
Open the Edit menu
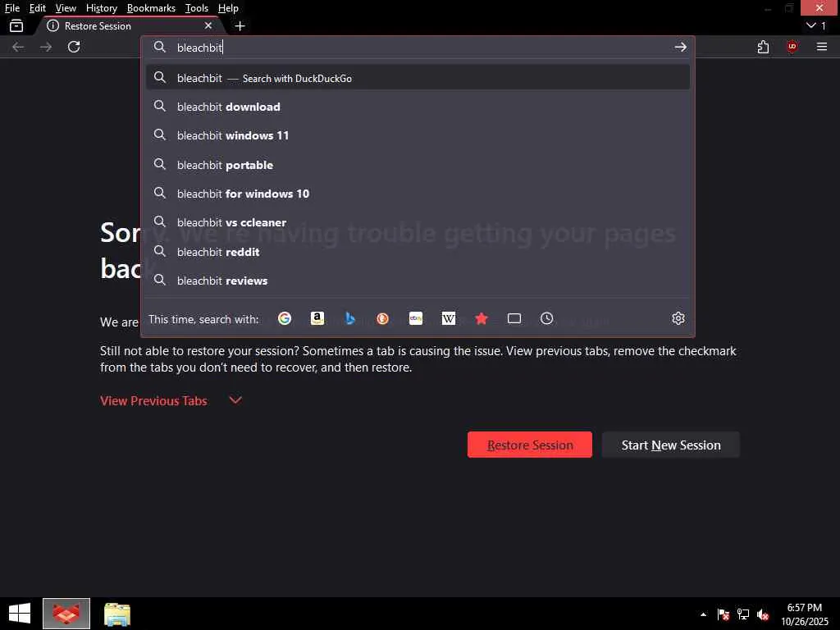[38, 8]
